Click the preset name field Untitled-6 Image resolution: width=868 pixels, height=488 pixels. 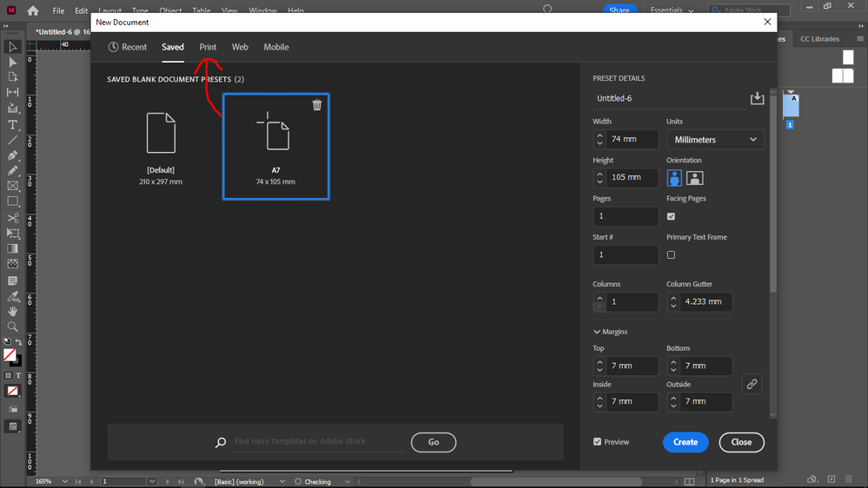pos(669,98)
